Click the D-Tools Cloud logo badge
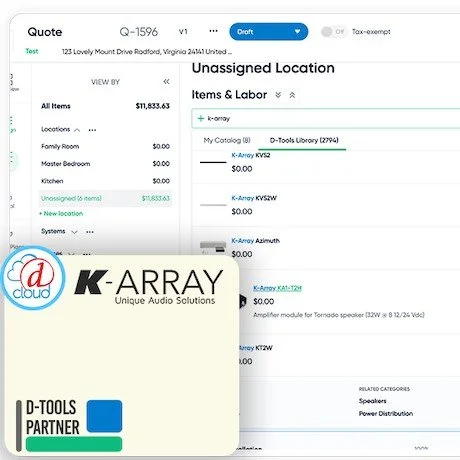Screen dimensions: 460x460 [33, 278]
